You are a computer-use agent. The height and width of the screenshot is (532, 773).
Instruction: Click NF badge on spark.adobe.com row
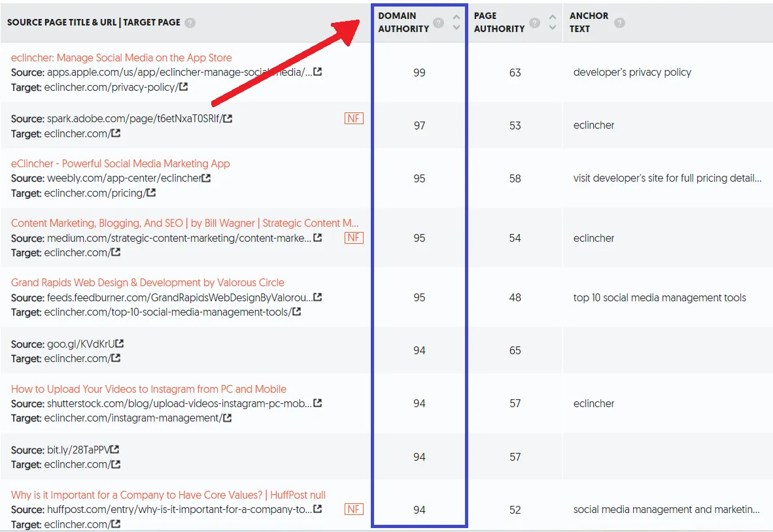(x=354, y=118)
